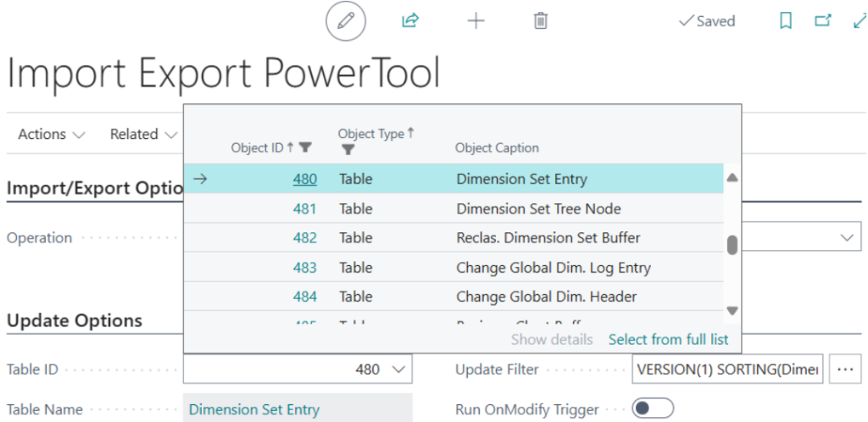
Task: Click the Object ID column filter icon
Action: 306,147
